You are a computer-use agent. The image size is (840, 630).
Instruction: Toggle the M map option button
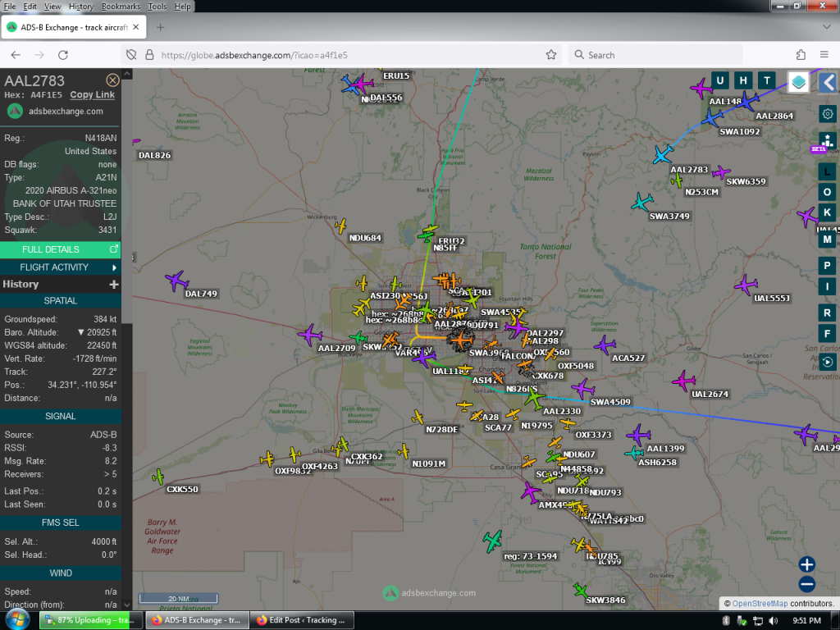[x=827, y=240]
